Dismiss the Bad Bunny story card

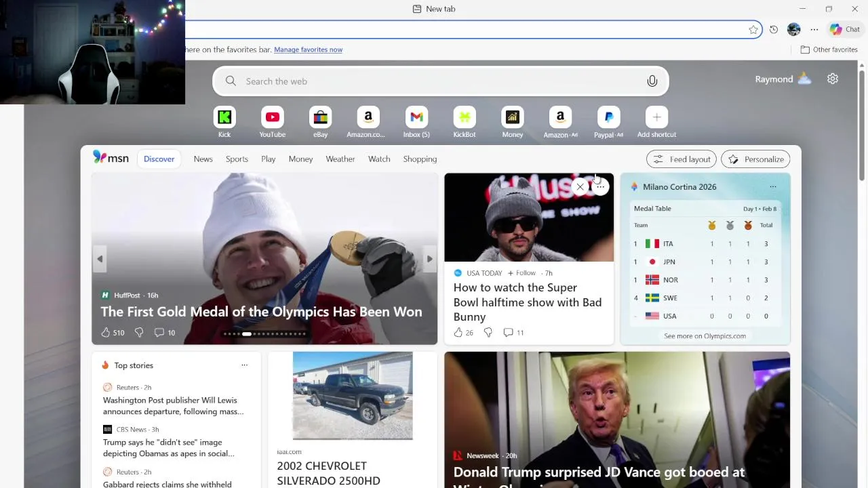(x=580, y=186)
